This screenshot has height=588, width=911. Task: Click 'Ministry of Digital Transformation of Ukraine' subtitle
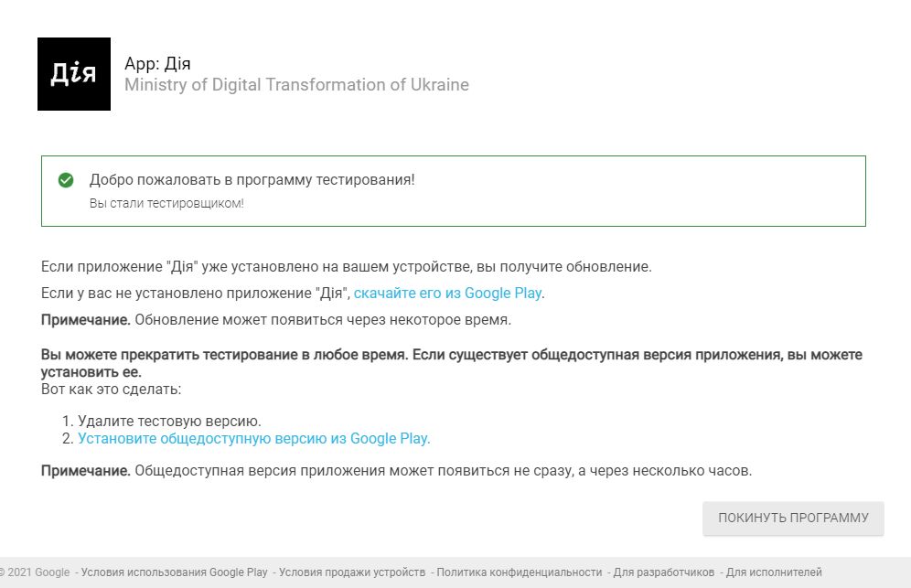(x=296, y=85)
